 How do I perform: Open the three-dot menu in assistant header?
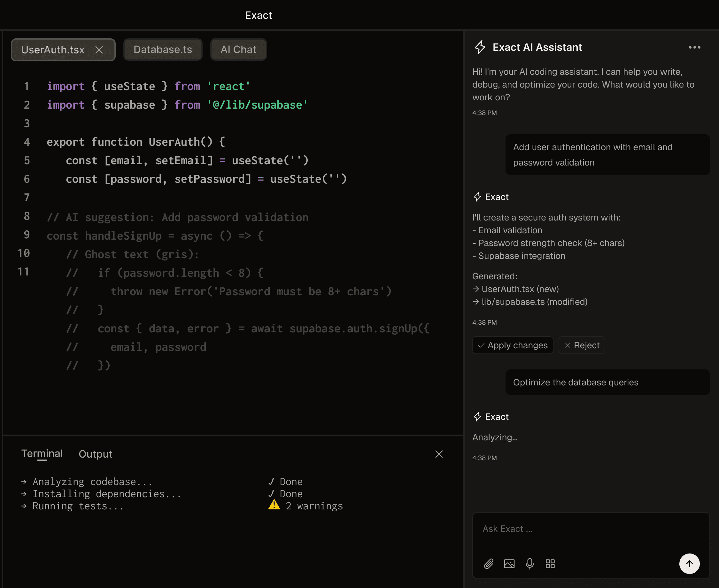pyautogui.click(x=694, y=47)
